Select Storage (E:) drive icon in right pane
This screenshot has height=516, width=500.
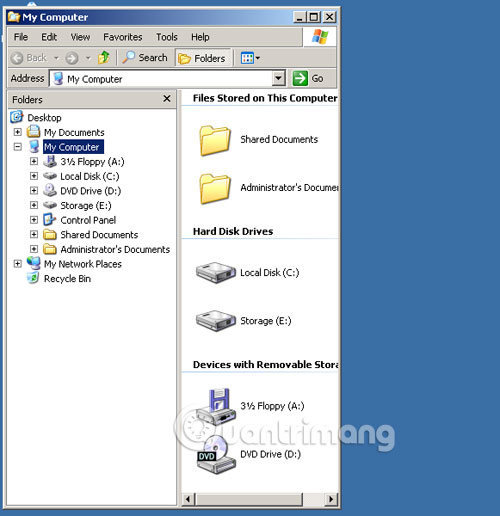point(216,320)
